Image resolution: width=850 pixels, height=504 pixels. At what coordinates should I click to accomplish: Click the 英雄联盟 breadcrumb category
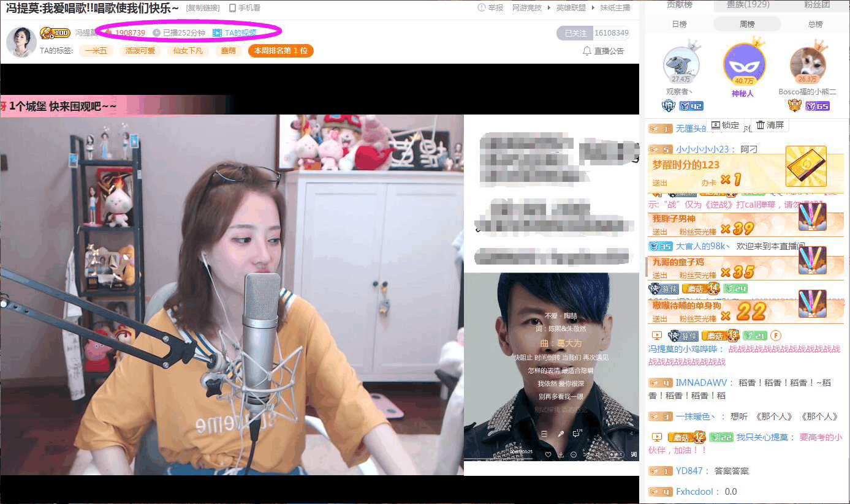(571, 8)
